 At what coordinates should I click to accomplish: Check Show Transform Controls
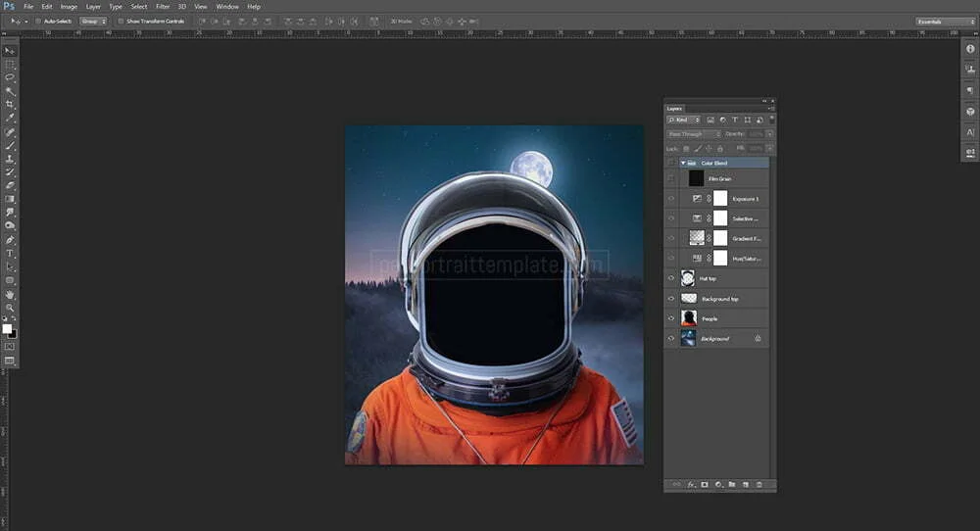tap(121, 21)
